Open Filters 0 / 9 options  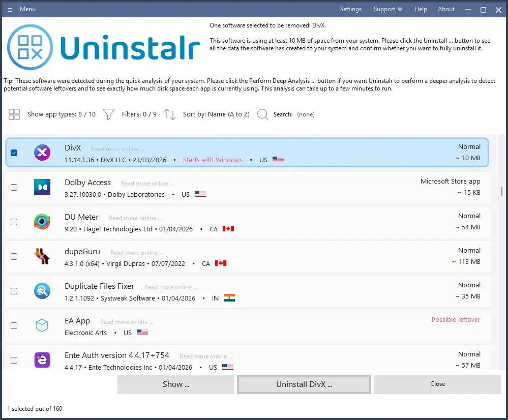139,114
